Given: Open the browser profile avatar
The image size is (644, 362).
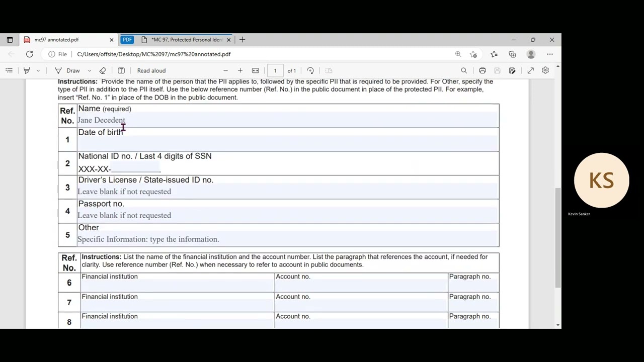Looking at the screenshot, I should (x=531, y=54).
